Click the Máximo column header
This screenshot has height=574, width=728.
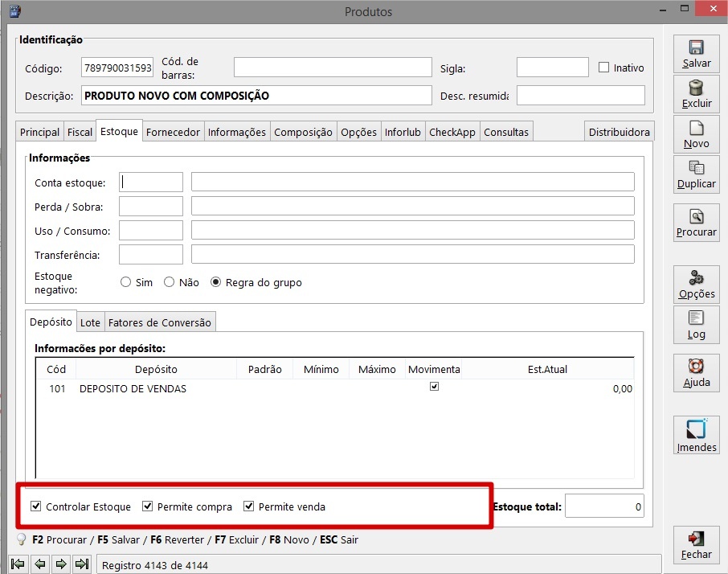377,369
